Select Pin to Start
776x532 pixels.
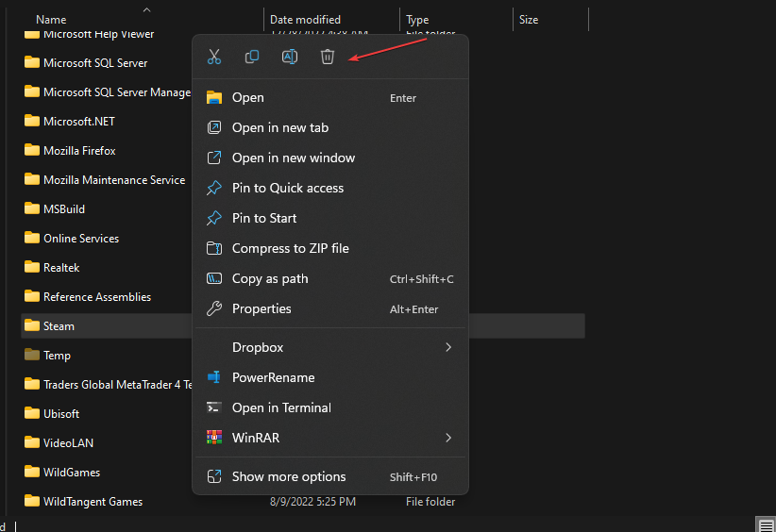[330, 219]
